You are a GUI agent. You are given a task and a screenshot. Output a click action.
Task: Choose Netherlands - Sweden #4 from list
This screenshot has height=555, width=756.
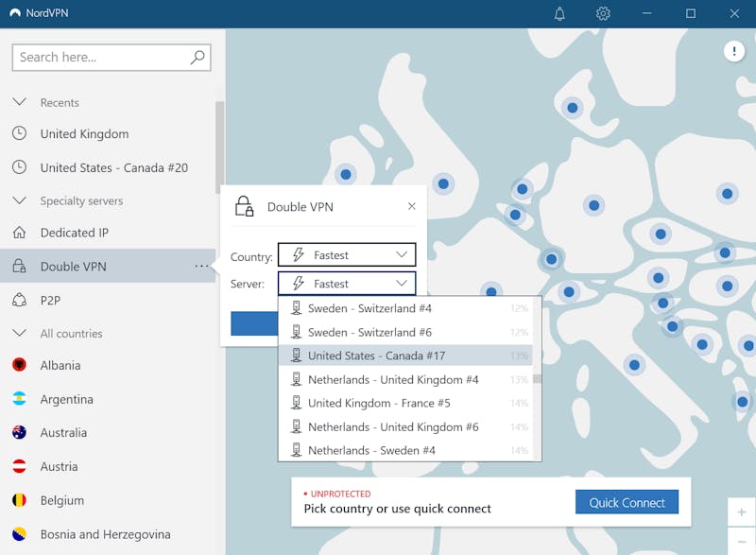[x=371, y=451]
